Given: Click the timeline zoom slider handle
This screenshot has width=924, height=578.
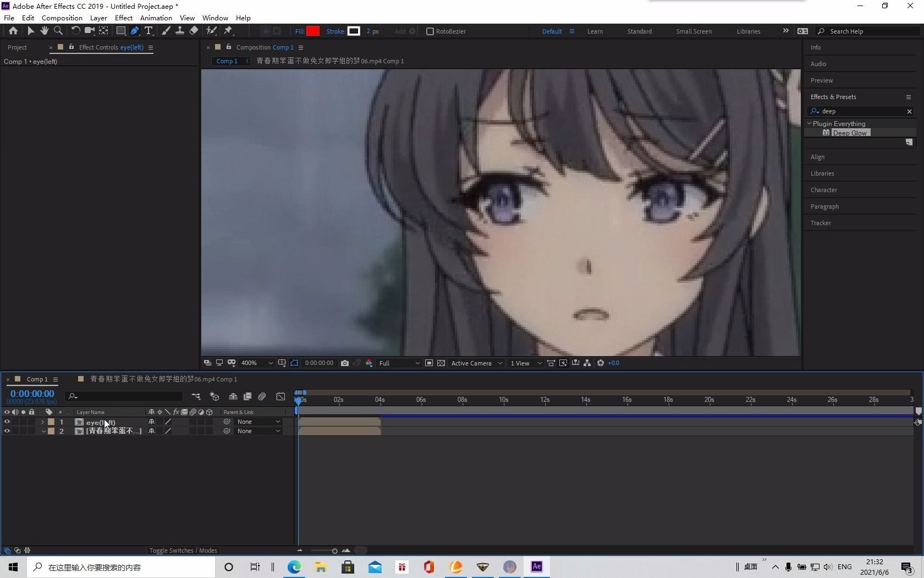Looking at the screenshot, I should pos(334,550).
